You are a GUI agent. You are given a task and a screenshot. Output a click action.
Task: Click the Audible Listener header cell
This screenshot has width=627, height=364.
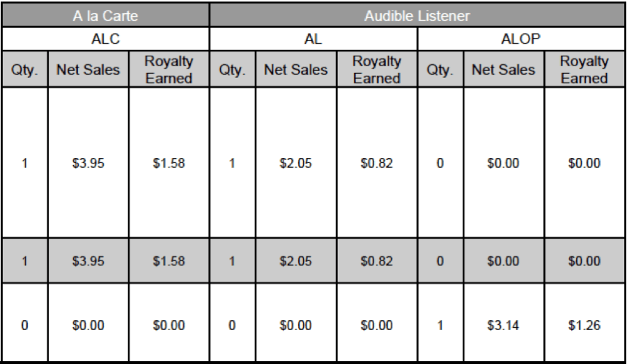[417, 15]
